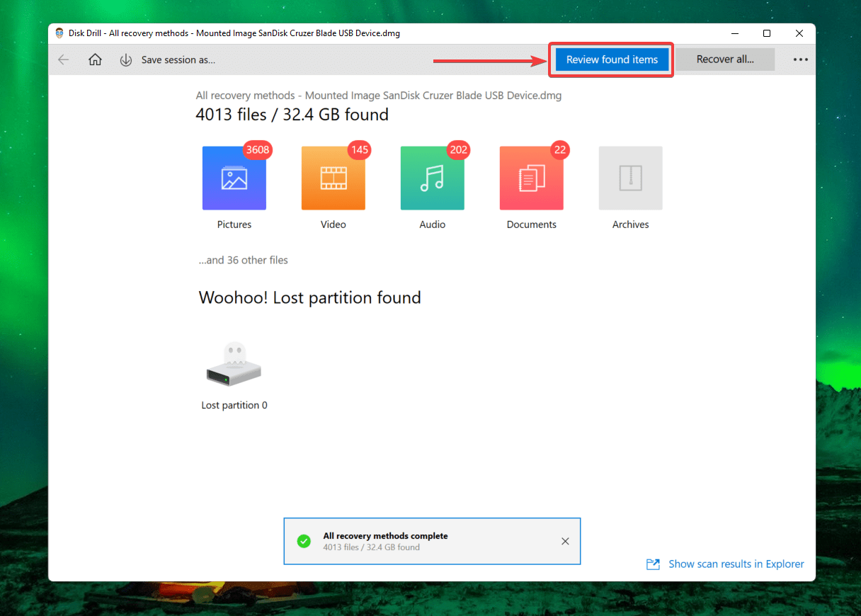Go back with the arrow icon

tap(64, 60)
